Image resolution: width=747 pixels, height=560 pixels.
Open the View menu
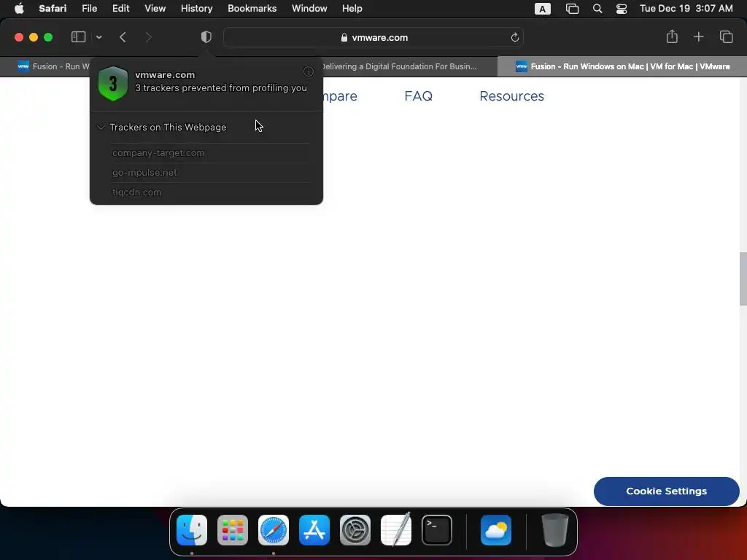[x=155, y=9]
